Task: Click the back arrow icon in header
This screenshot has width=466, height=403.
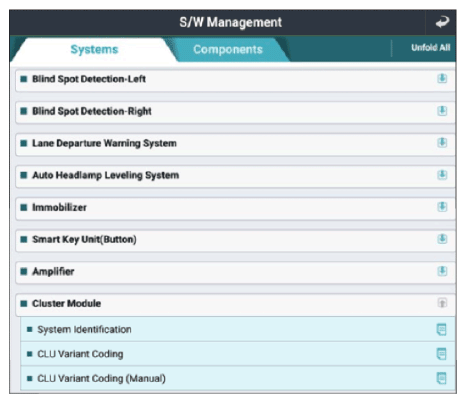Action: [x=442, y=22]
